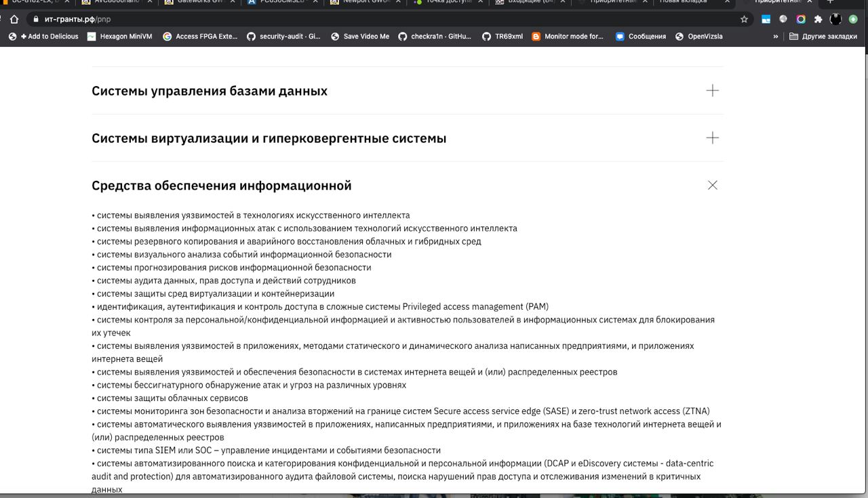
Task: Click the line about уязвимостей в технологиях искусственного интеллекта
Action: (x=251, y=215)
